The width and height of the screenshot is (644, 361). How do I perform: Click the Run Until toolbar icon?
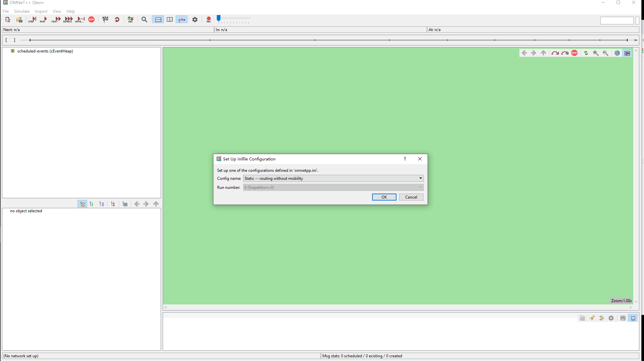coord(80,19)
